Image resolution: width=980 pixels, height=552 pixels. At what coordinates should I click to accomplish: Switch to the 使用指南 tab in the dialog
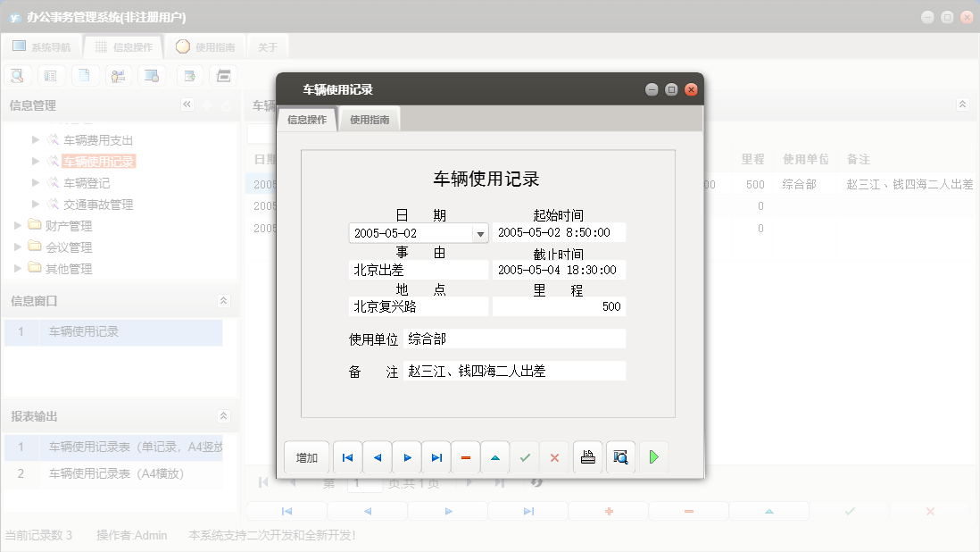(369, 118)
